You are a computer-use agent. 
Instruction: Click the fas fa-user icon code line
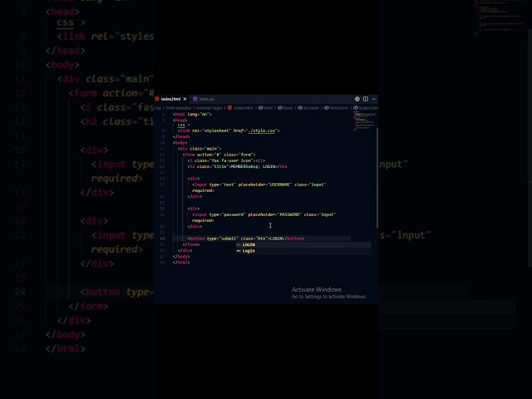pos(226,160)
